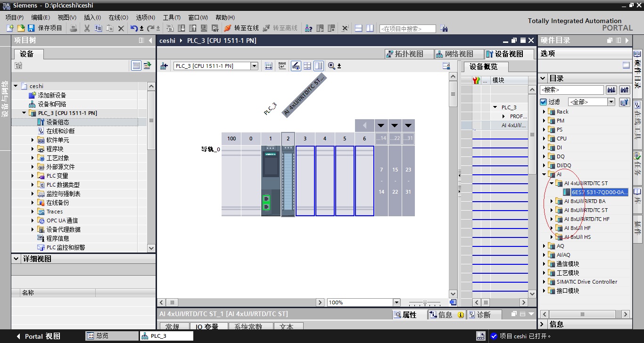Click the copy icon in toolbar
The height and width of the screenshot is (343, 644).
point(98,28)
